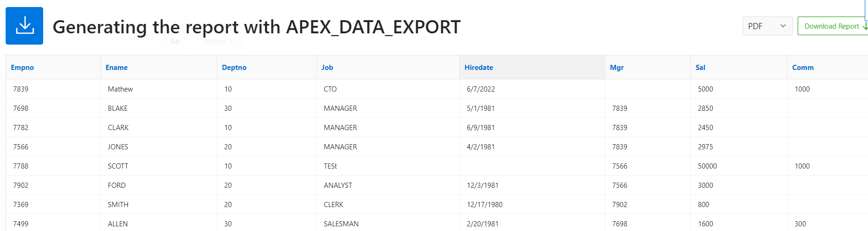Screen dimensions: 868x231
Task: Sort by the Empno column header
Action: pos(23,68)
